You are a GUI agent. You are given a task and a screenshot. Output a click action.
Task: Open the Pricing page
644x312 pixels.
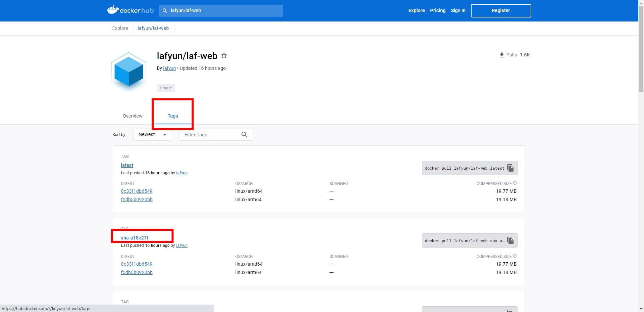point(438,10)
